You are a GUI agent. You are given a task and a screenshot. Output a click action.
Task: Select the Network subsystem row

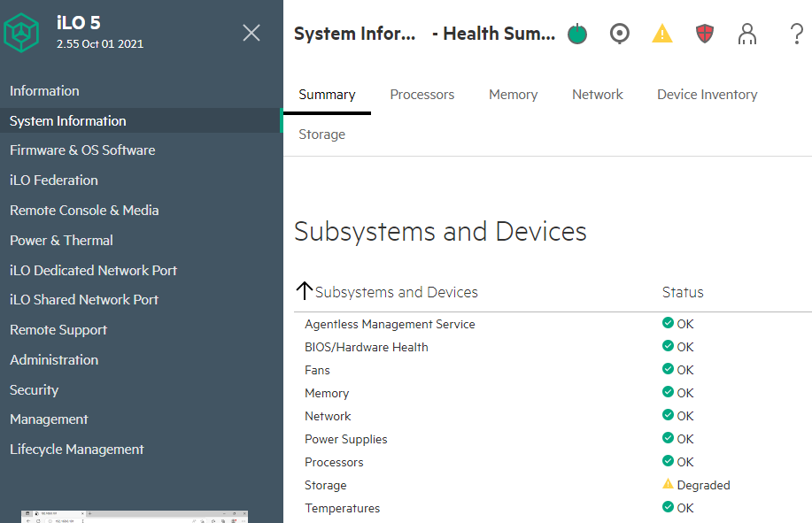click(x=328, y=415)
